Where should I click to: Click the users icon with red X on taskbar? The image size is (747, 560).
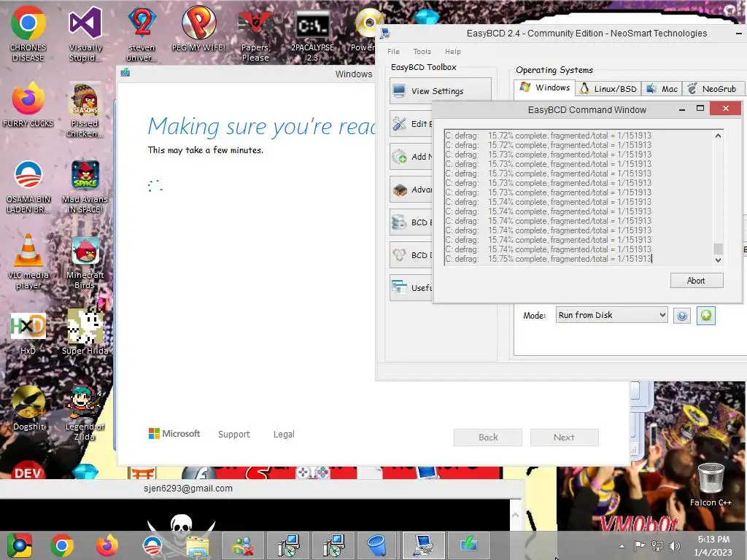click(243, 545)
